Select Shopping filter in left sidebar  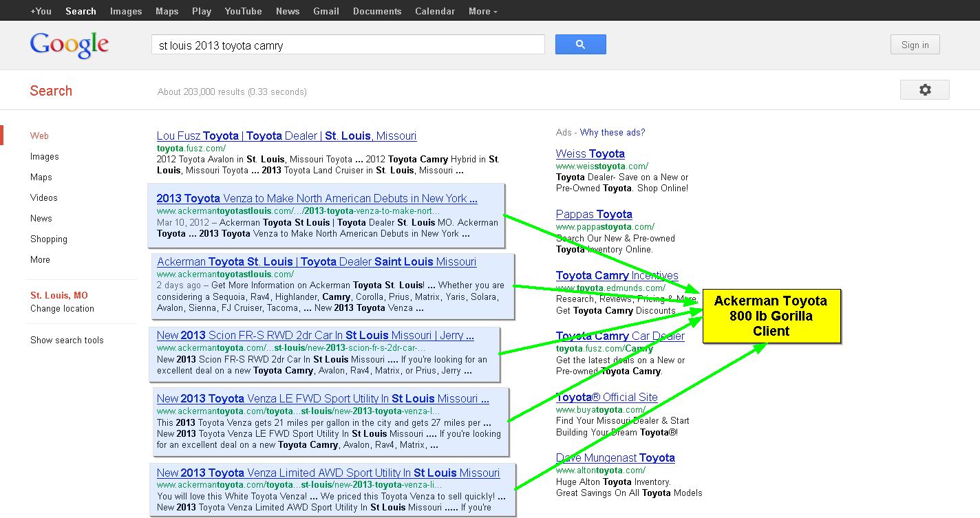click(x=49, y=239)
